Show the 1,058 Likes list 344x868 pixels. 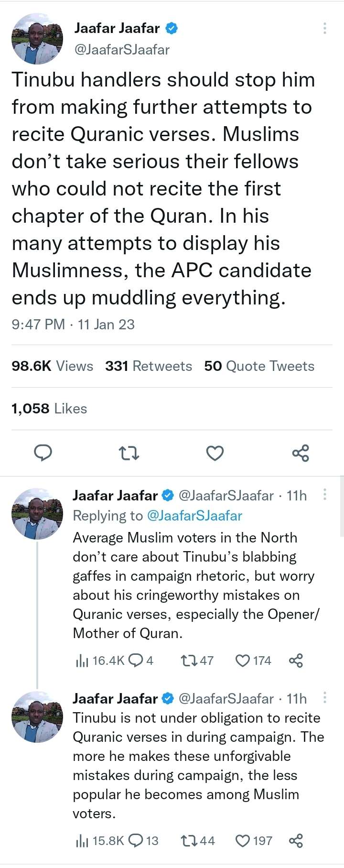coord(49,409)
